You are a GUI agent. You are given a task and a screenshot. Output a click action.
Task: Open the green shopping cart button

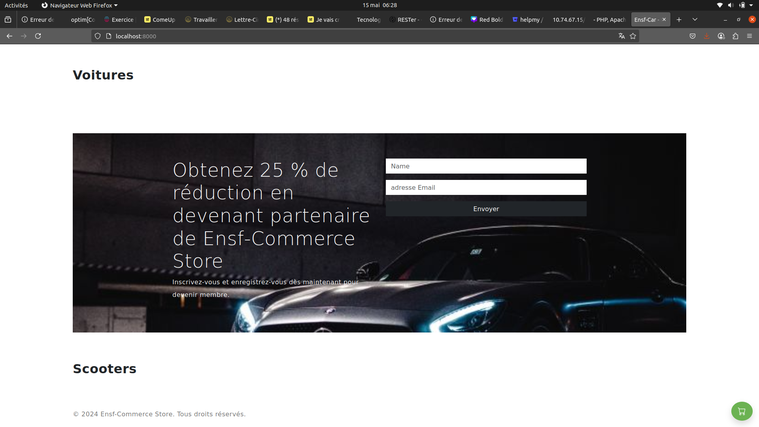742,412
